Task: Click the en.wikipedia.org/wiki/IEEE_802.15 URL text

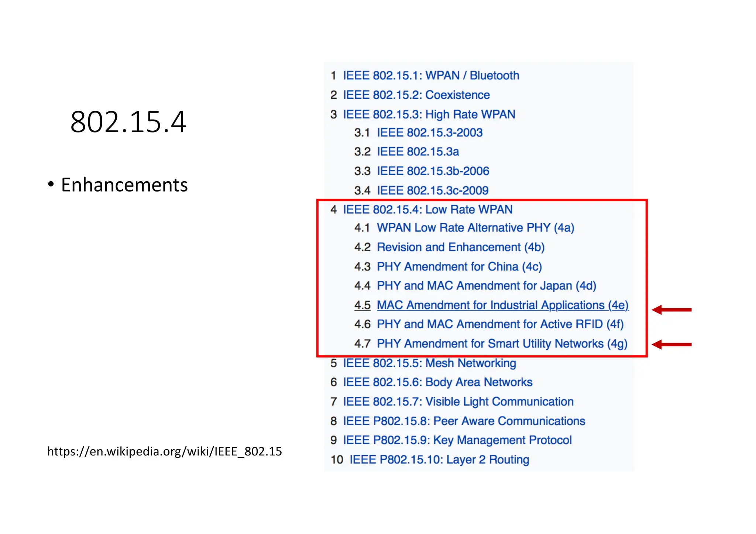Action: pos(165,452)
